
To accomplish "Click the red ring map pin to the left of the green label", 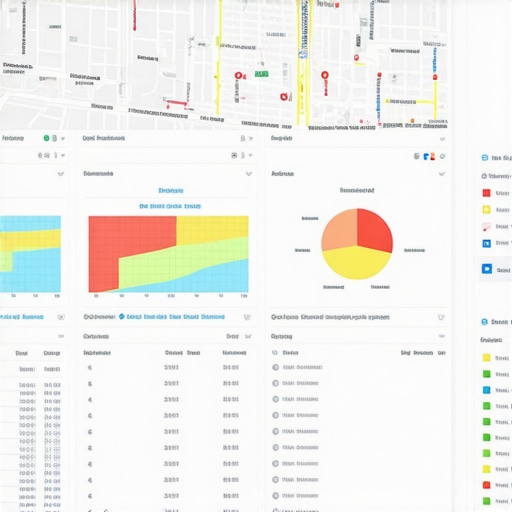I will tap(238, 76).
